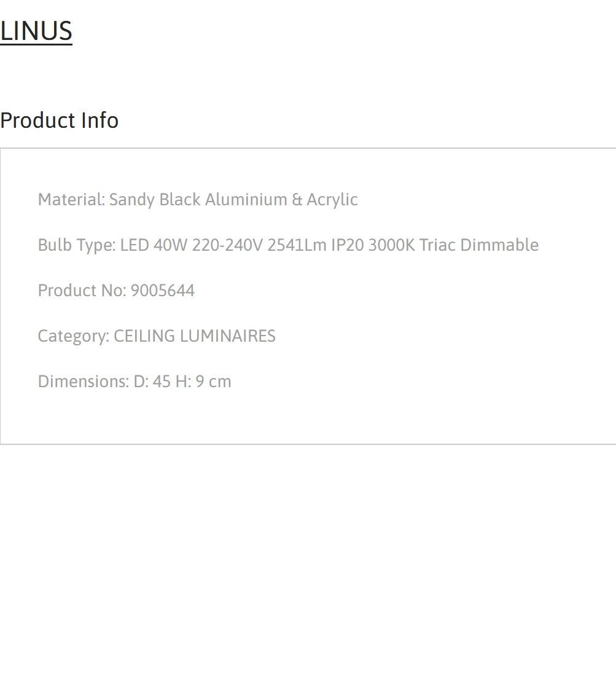
Task: Click the Category label
Action: [x=74, y=336]
